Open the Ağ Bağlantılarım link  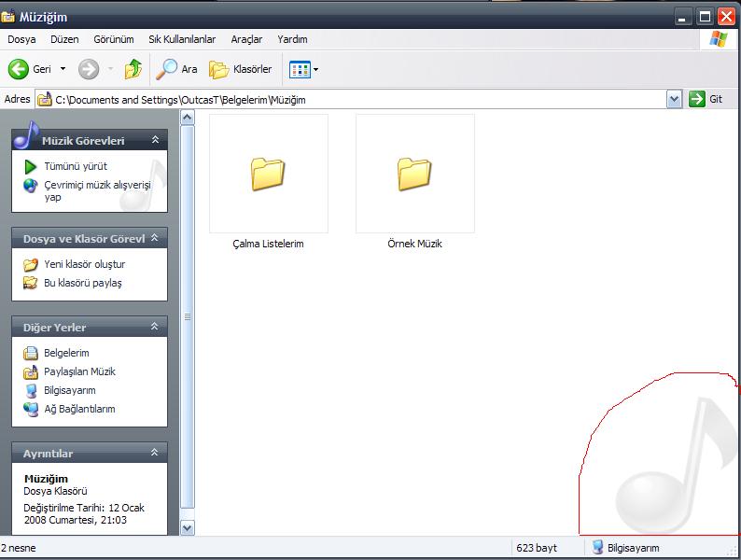point(79,409)
